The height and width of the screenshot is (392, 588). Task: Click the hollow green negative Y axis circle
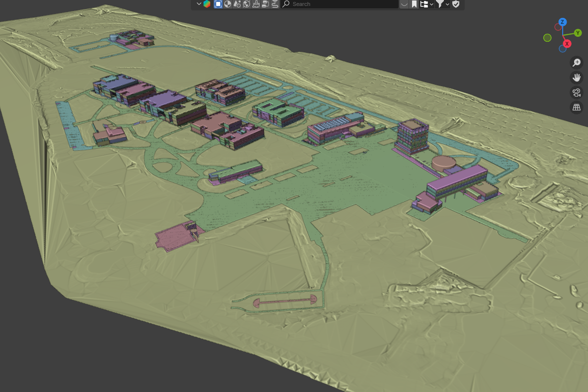pos(547,38)
